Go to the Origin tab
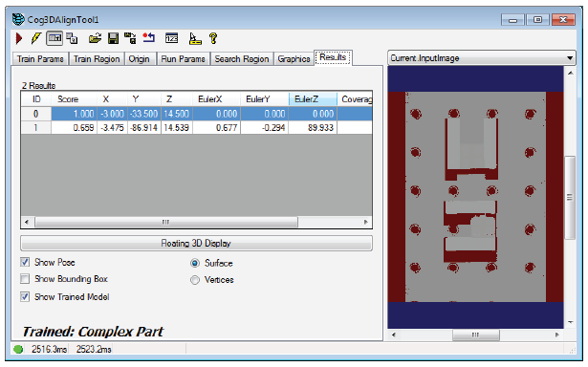This screenshot has height=367, width=588. (x=140, y=59)
